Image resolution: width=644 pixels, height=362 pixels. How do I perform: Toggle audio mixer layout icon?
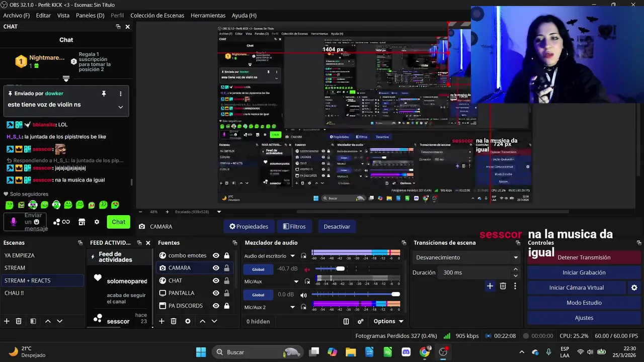346,321
